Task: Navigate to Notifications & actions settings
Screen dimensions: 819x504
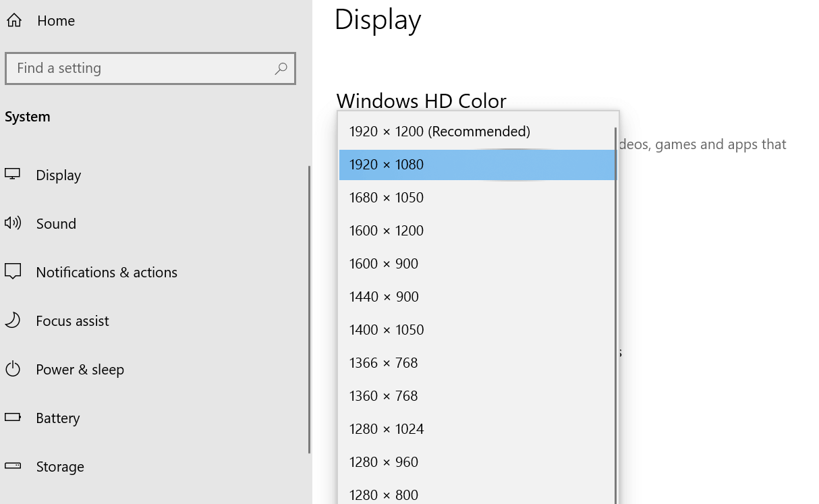Action: point(107,272)
